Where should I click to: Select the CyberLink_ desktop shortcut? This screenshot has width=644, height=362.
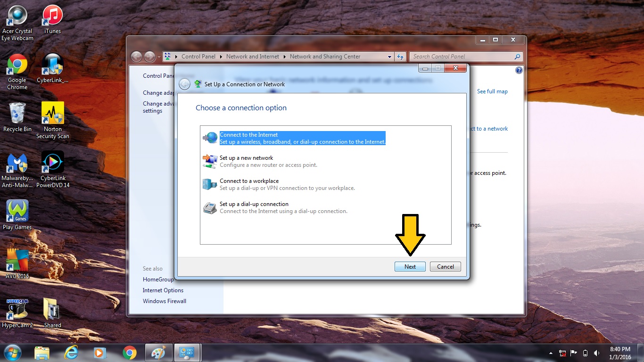[52, 69]
